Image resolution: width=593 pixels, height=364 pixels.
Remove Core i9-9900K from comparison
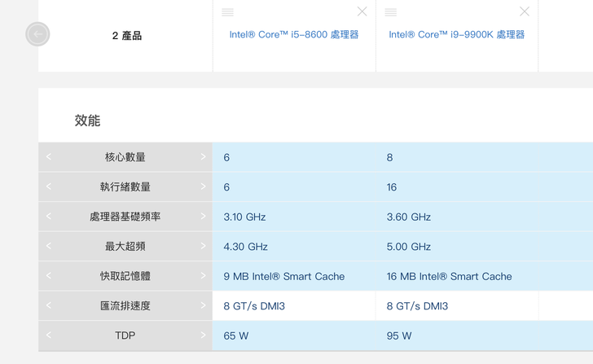(x=525, y=11)
